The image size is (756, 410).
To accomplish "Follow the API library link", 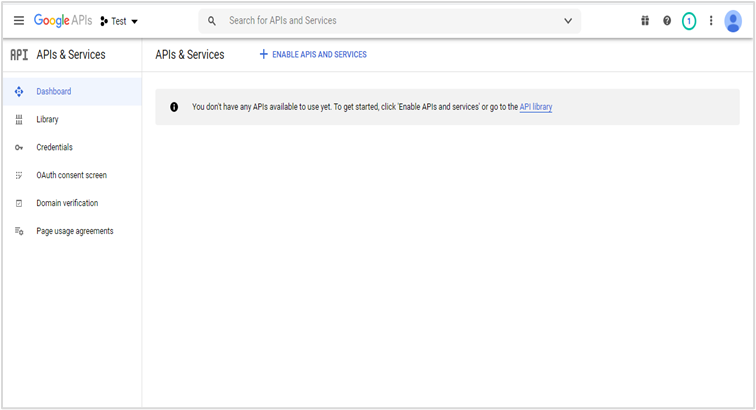I will click(535, 107).
